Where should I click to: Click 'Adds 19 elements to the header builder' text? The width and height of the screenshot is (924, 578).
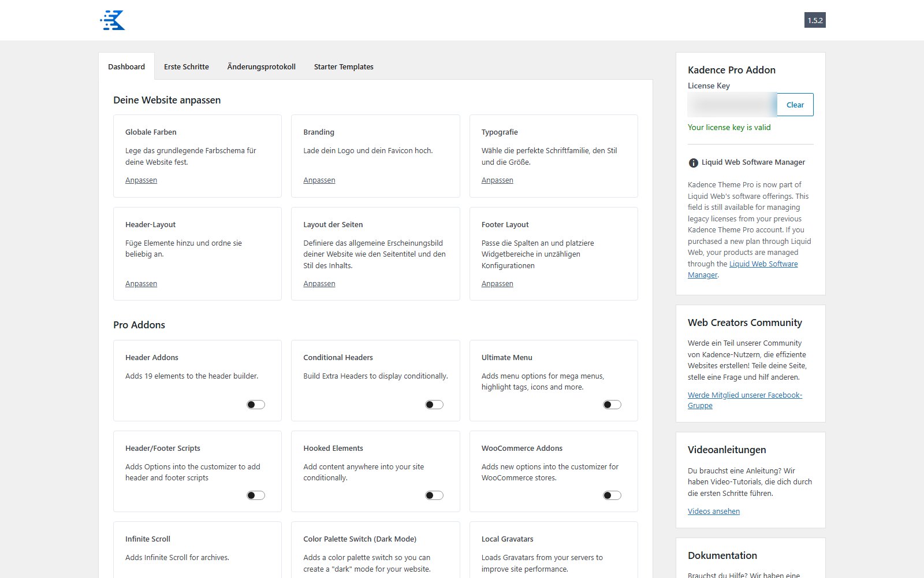[x=192, y=376]
